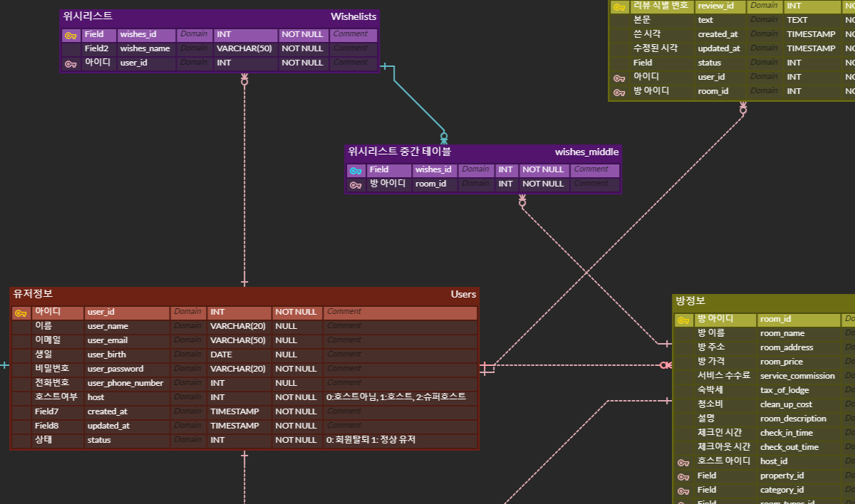Edit the wishes_name column name field
Viewport: 855px width, 504px height.
[145, 48]
